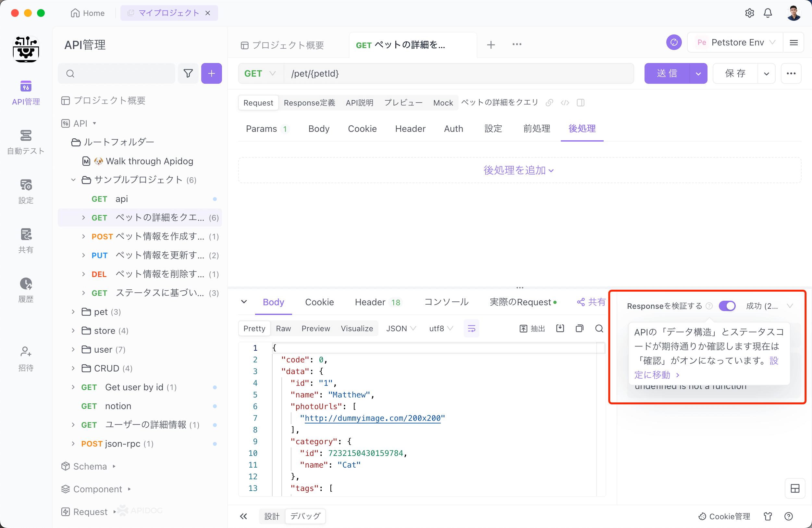812x528 pixels.
Task: Select the 後処理 tab
Action: [x=582, y=129]
